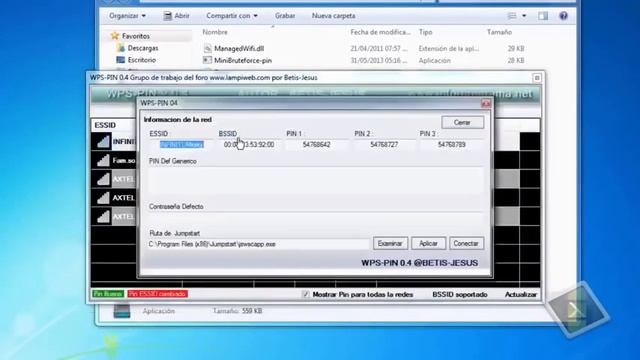This screenshot has height=360, width=640.
Task: Select file ManagedWifi.dll
Action: coord(239,48)
